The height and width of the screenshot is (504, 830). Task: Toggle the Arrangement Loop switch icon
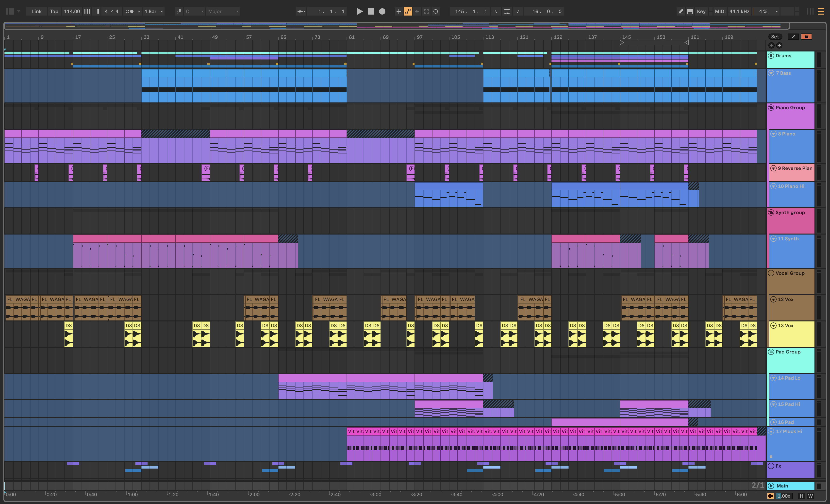click(507, 11)
